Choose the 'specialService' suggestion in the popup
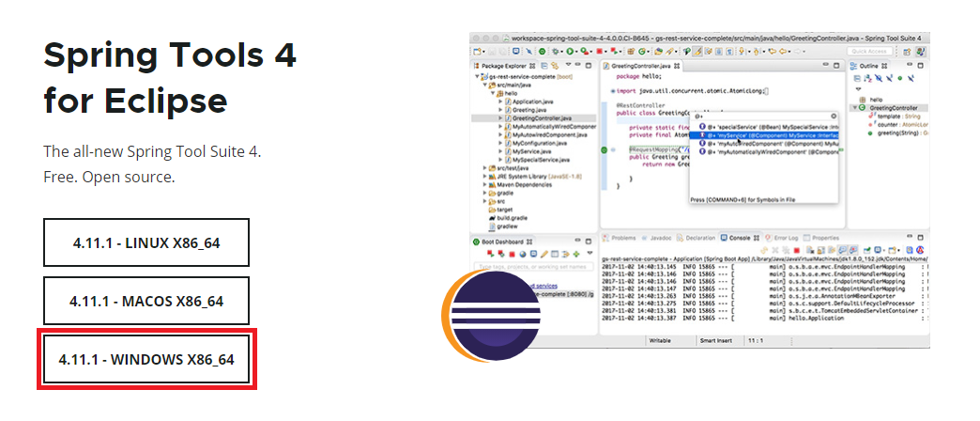Viewport: 980px width, 421px height. pos(769,126)
